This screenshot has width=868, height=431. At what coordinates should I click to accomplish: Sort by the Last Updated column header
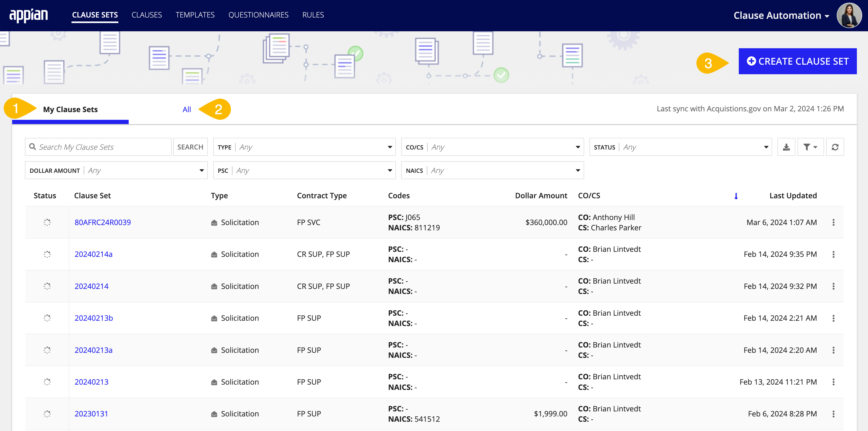[x=793, y=196]
